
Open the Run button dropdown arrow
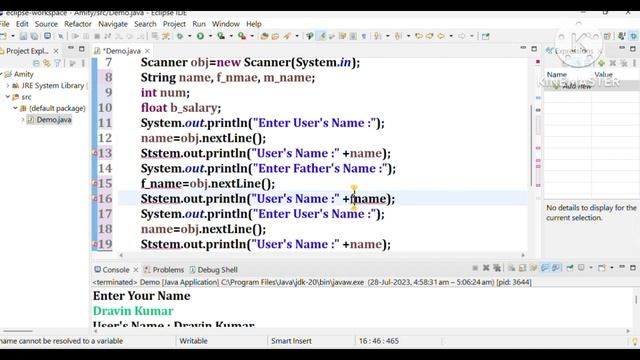[211, 36]
